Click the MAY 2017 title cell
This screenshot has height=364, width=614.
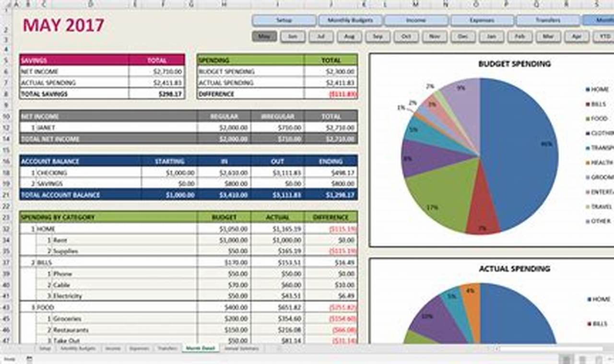click(x=63, y=25)
